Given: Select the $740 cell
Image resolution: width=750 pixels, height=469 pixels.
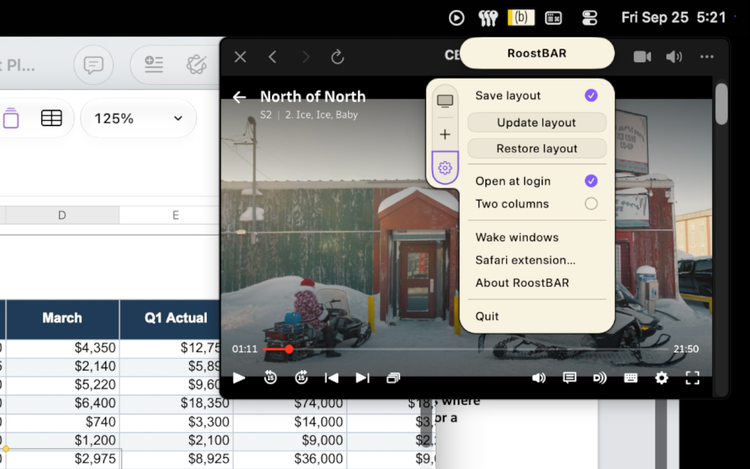Looking at the screenshot, I should tap(62, 422).
